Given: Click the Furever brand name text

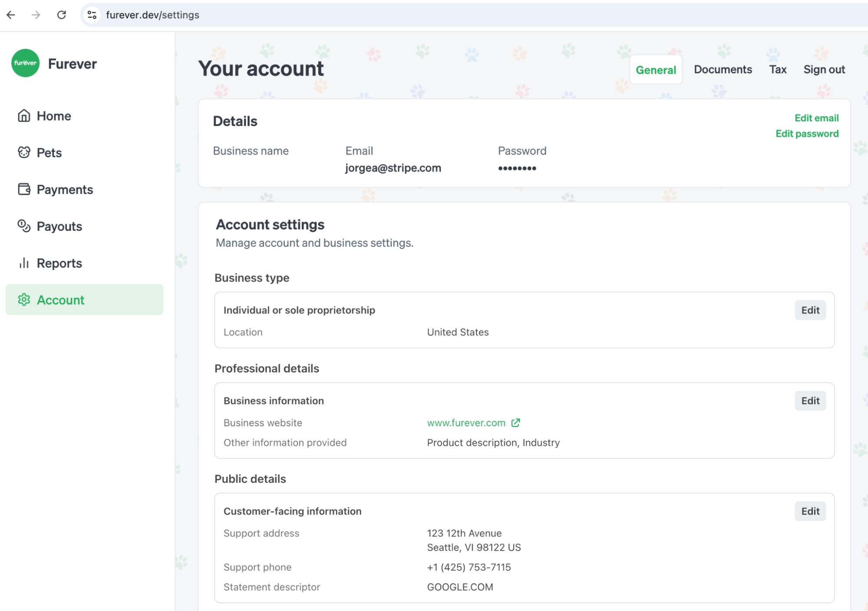Looking at the screenshot, I should pyautogui.click(x=72, y=64).
